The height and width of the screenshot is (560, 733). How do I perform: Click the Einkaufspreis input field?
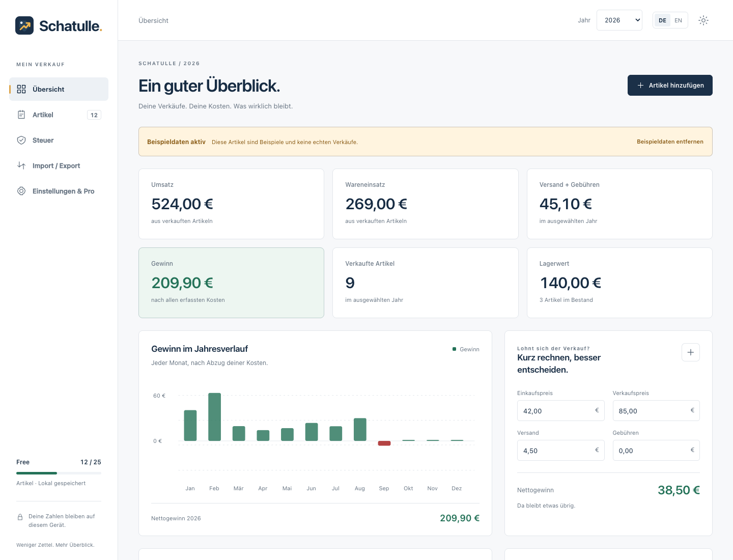(x=560, y=411)
